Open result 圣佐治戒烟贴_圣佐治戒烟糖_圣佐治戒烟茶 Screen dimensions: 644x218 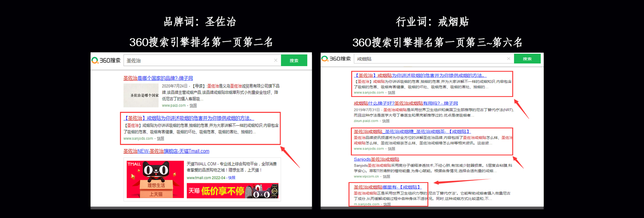coord(412,131)
